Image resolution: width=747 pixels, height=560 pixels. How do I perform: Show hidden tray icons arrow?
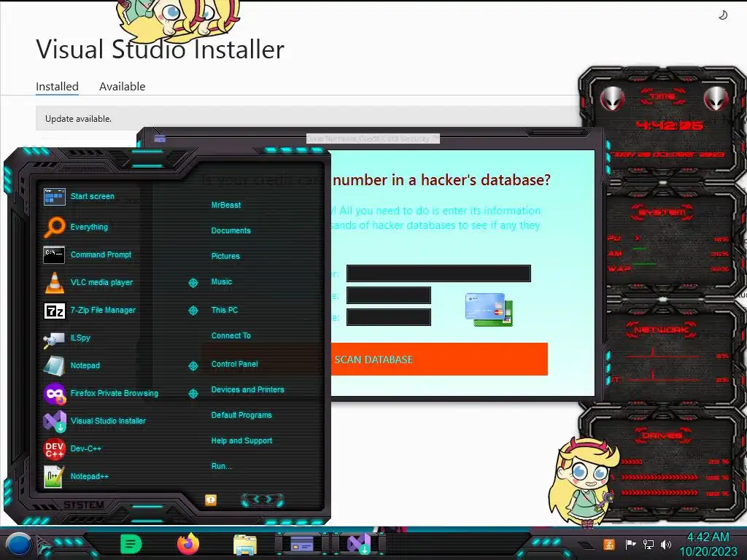(586, 545)
